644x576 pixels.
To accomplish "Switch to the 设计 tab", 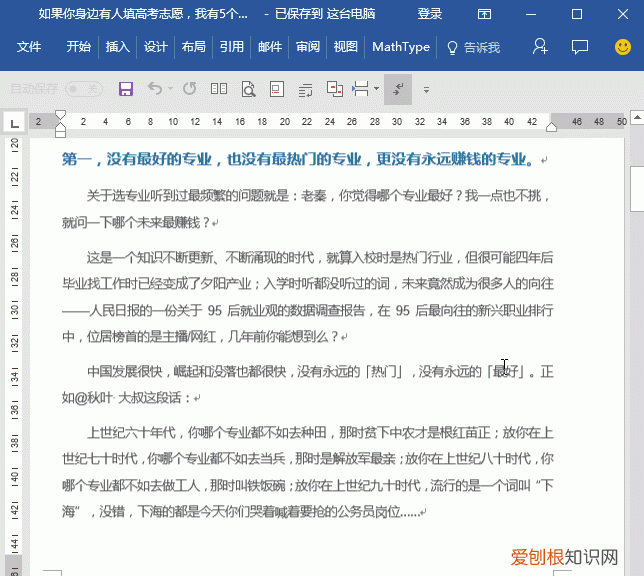I will tap(155, 47).
